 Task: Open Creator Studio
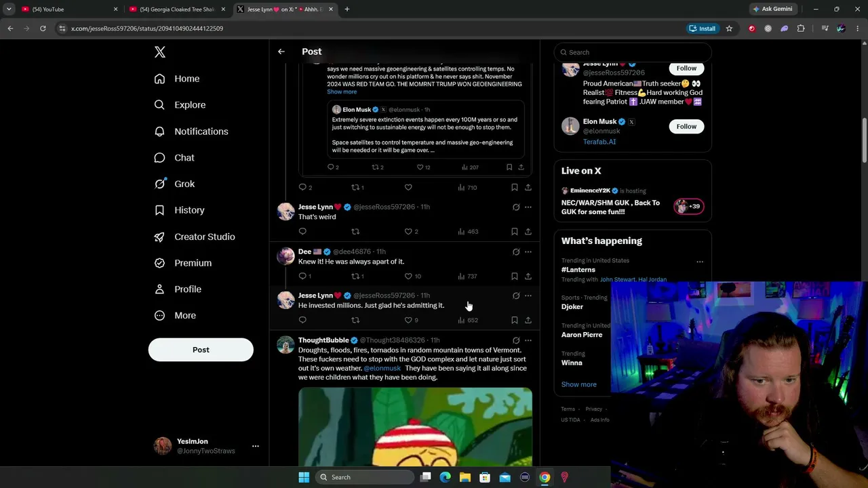pyautogui.click(x=195, y=237)
